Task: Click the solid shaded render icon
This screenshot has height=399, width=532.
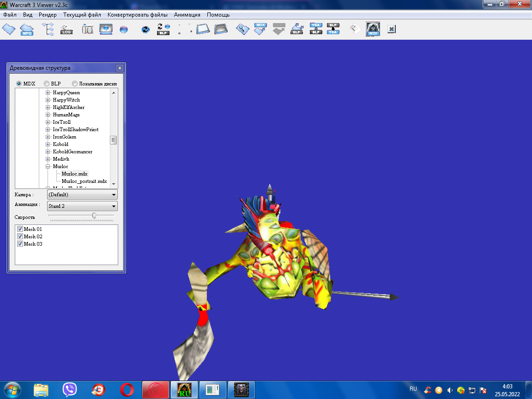Action: tap(221, 29)
